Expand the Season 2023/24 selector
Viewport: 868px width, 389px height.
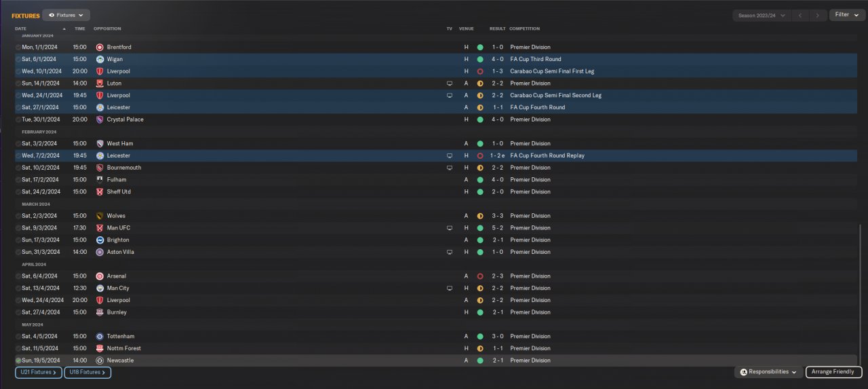(x=762, y=15)
